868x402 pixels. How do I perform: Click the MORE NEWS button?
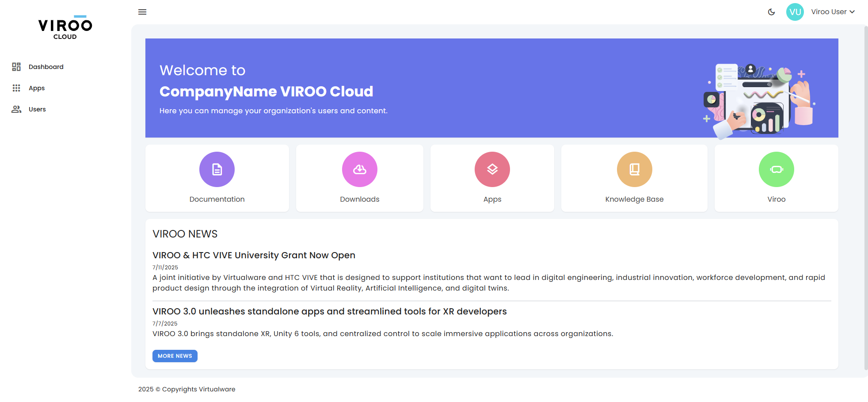pyautogui.click(x=175, y=356)
